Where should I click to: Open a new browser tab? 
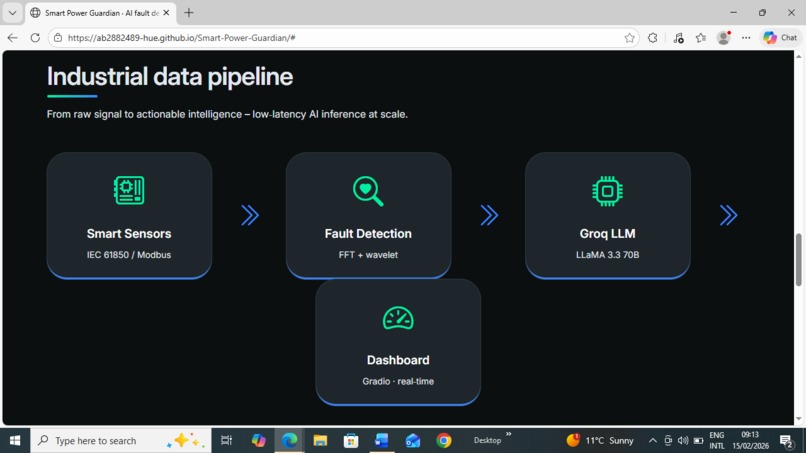[189, 13]
